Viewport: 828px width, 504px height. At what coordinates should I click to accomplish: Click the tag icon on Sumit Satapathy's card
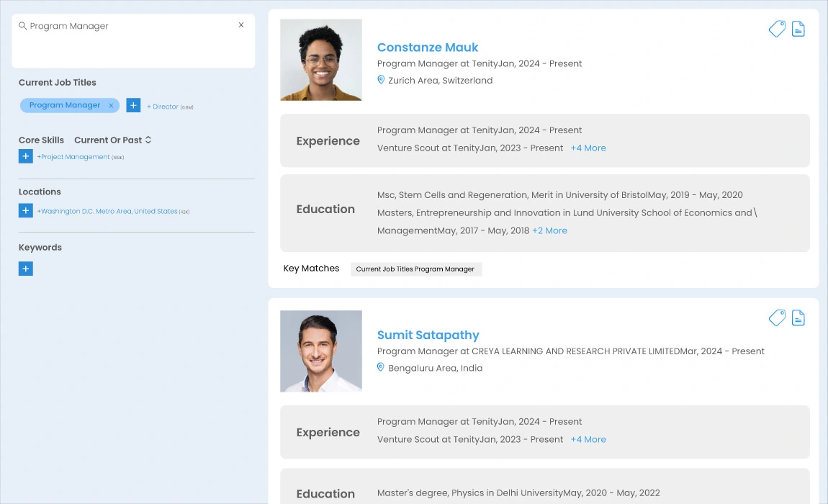point(777,317)
